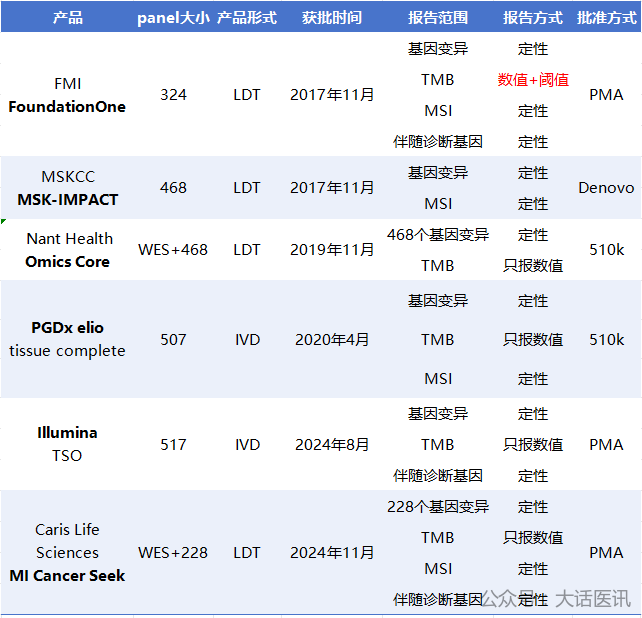Click 只报数值 in the Illumina TSO row

click(533, 444)
